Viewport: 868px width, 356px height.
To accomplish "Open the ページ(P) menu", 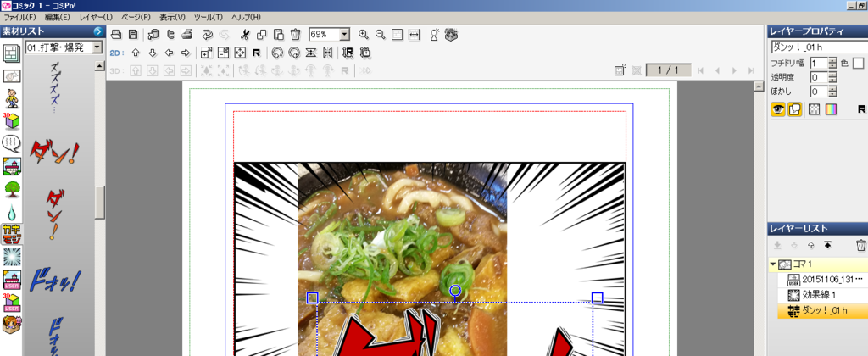I will (x=136, y=17).
